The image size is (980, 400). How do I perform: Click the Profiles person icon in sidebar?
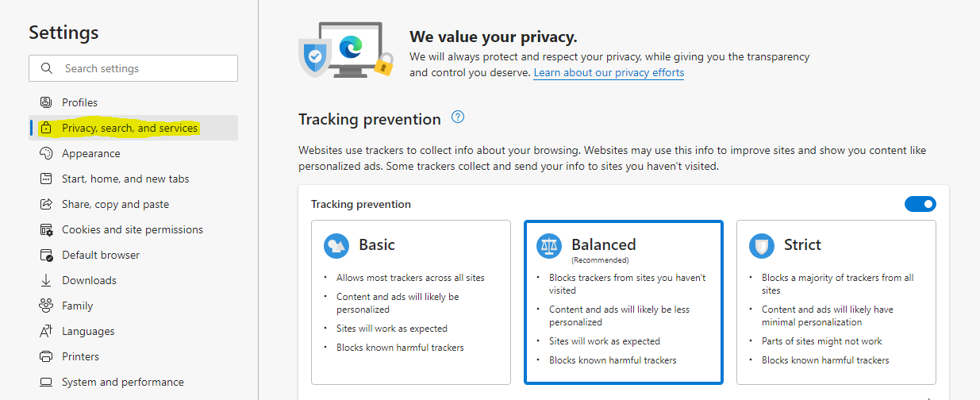[46, 102]
